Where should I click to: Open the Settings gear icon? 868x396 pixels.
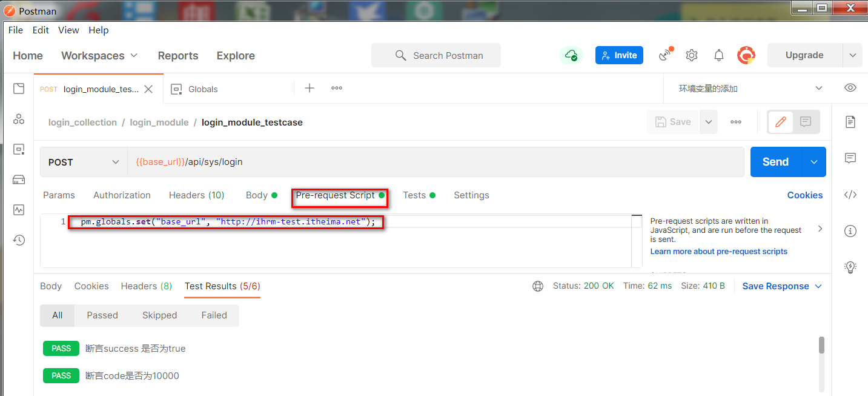coord(692,55)
